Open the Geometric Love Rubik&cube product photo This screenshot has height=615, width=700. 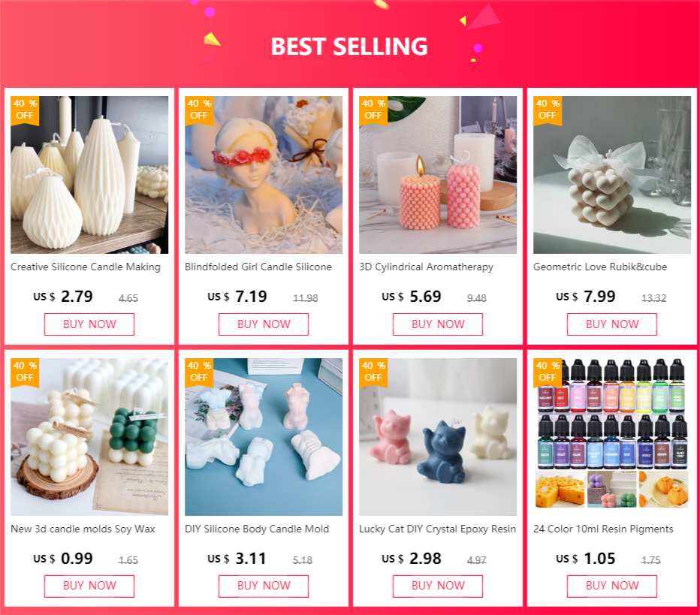[x=612, y=175]
